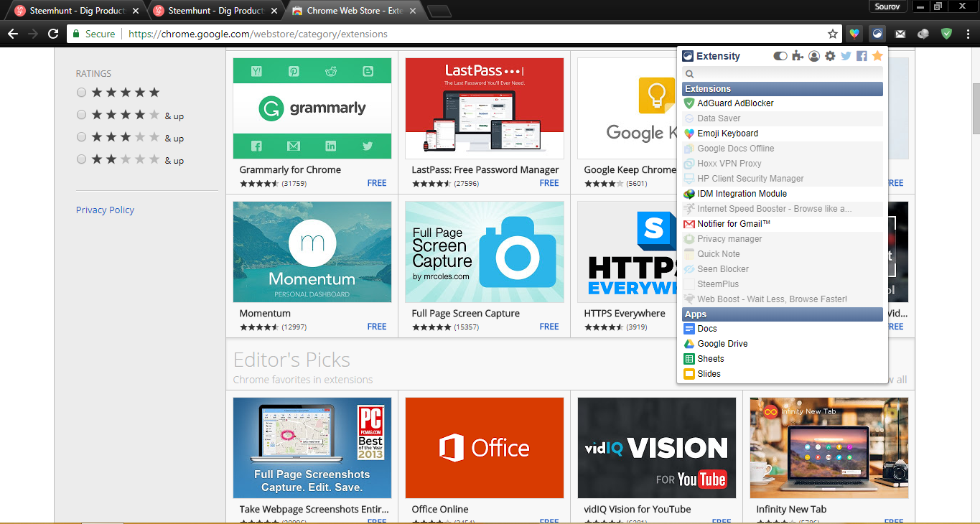Open extensions page via puzzle piece icon

(x=798, y=56)
